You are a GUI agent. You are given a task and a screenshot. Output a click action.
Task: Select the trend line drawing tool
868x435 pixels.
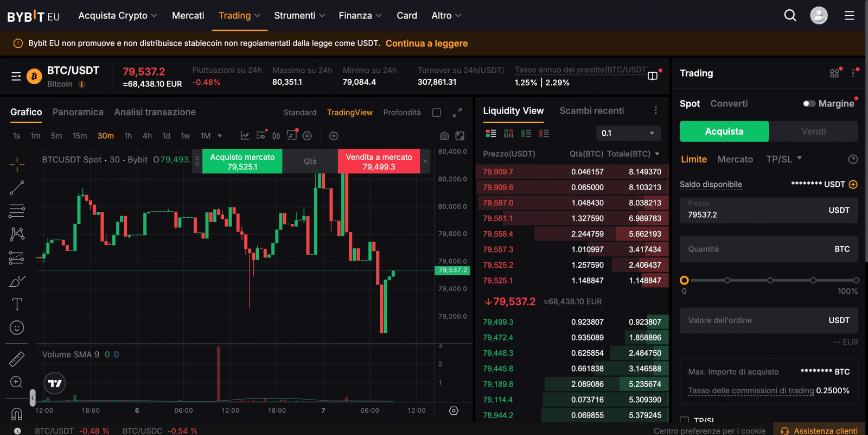tap(17, 188)
